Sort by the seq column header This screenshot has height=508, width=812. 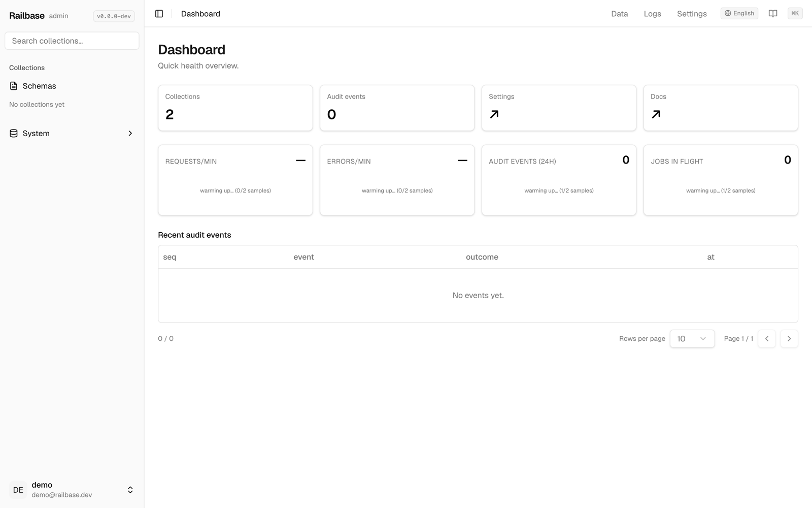170,257
